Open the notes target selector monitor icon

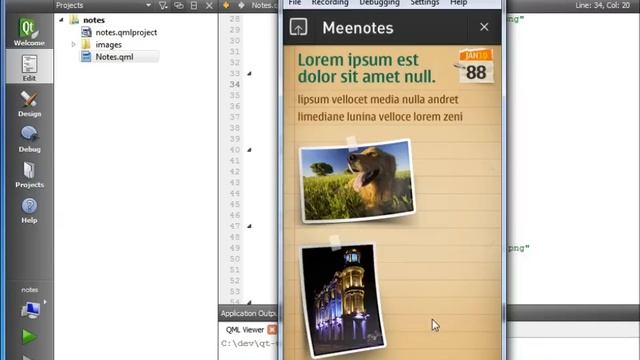30,310
